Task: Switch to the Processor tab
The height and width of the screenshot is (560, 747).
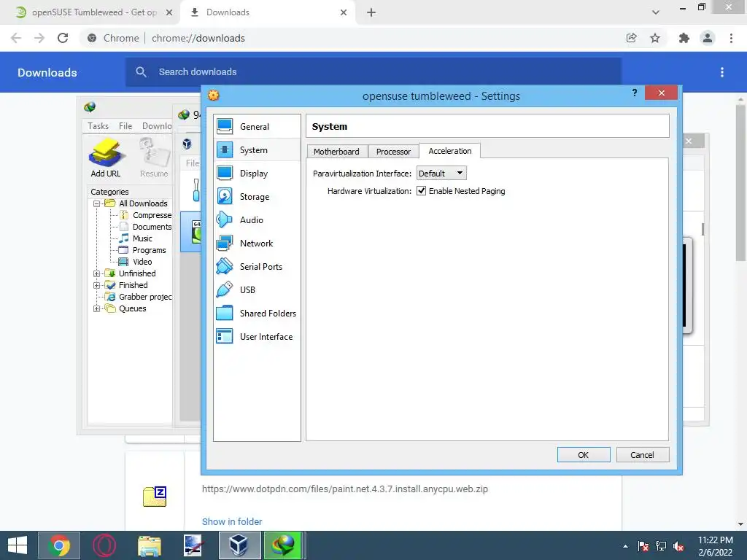Action: pos(393,152)
